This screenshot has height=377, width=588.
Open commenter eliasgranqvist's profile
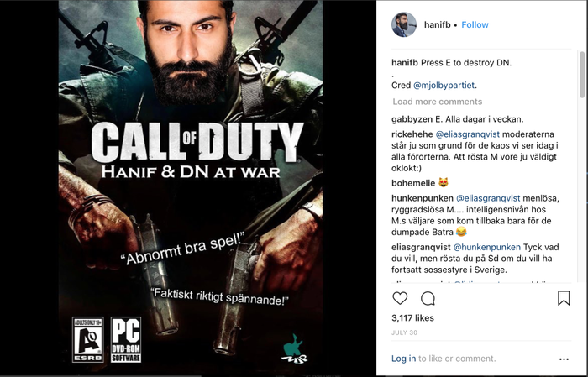pyautogui.click(x=421, y=248)
